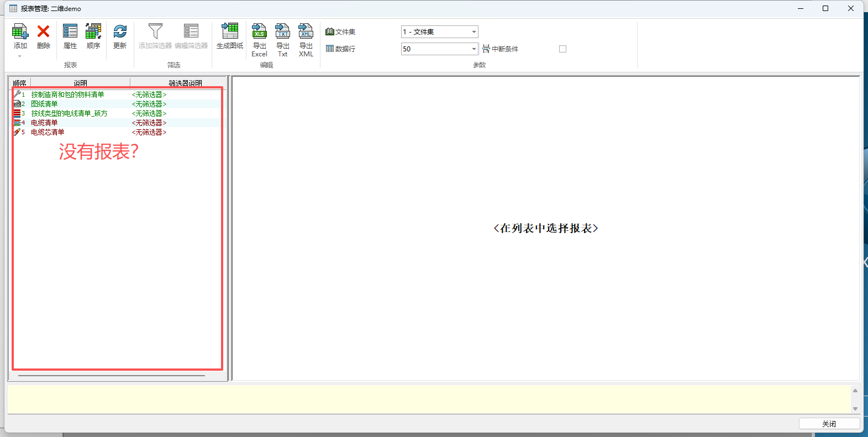Click message panel scroll down arrow
This screenshot has width=868, height=437.
pyautogui.click(x=855, y=409)
